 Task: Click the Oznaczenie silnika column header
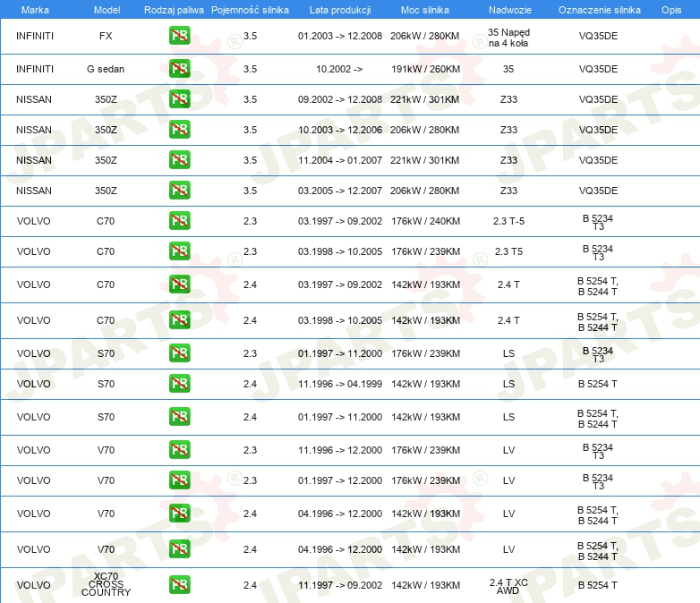598,10
